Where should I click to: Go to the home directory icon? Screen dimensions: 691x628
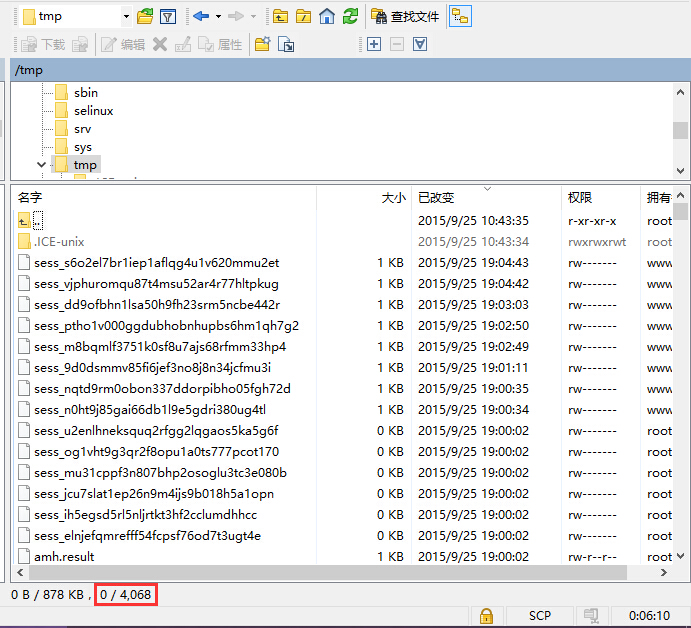327,16
